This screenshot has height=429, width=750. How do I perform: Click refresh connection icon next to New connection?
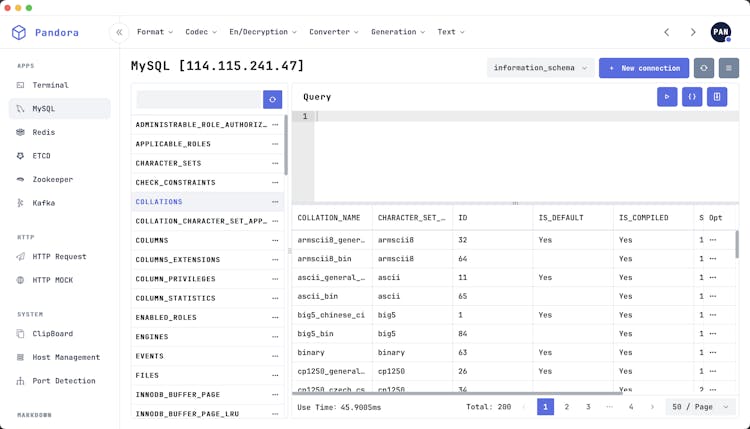(x=704, y=68)
